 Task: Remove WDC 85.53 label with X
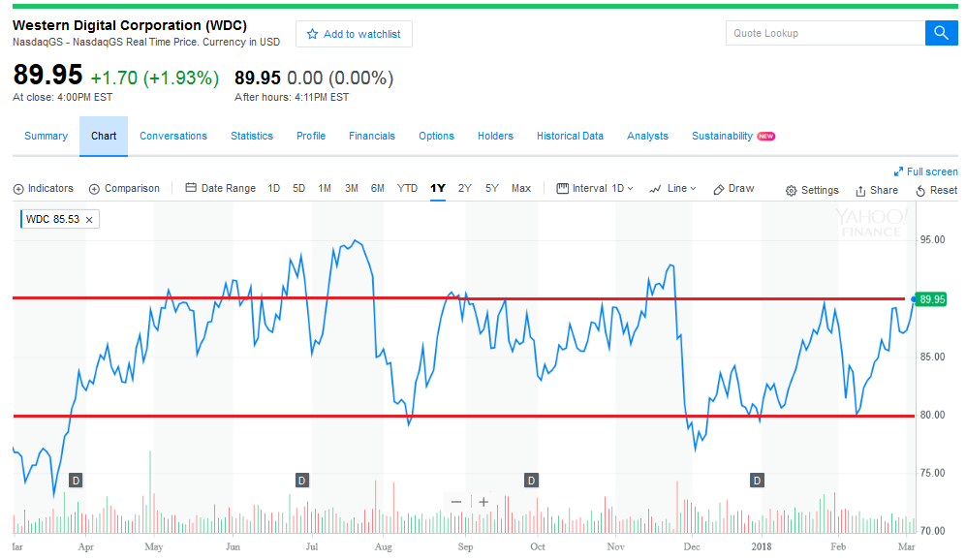[89, 220]
